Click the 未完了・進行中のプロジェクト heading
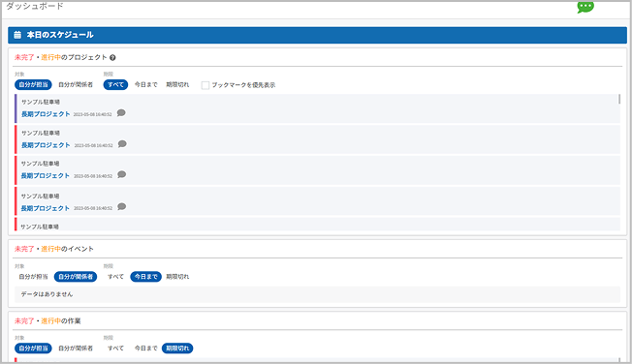The height and width of the screenshot is (364, 632). (61, 57)
